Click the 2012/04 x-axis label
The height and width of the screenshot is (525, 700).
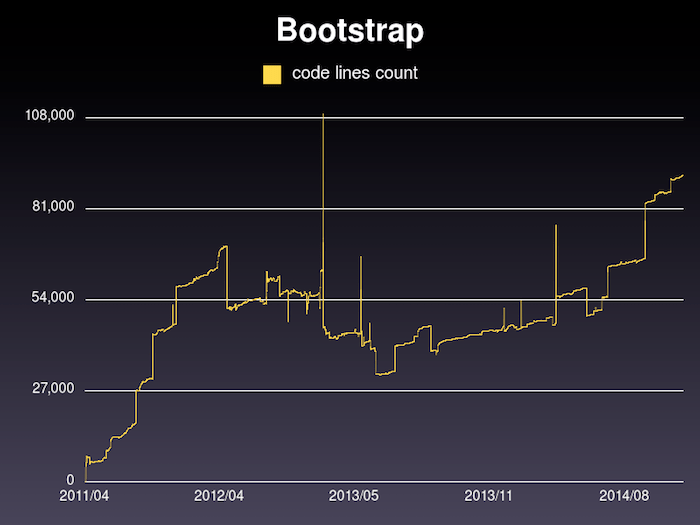(x=219, y=496)
